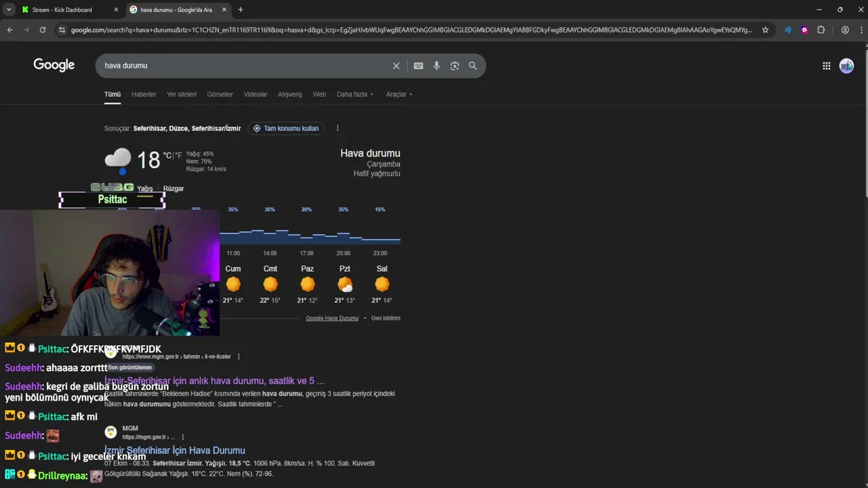The image size is (868, 488).
Task: Click the hava durumu search input
Action: pos(244,66)
